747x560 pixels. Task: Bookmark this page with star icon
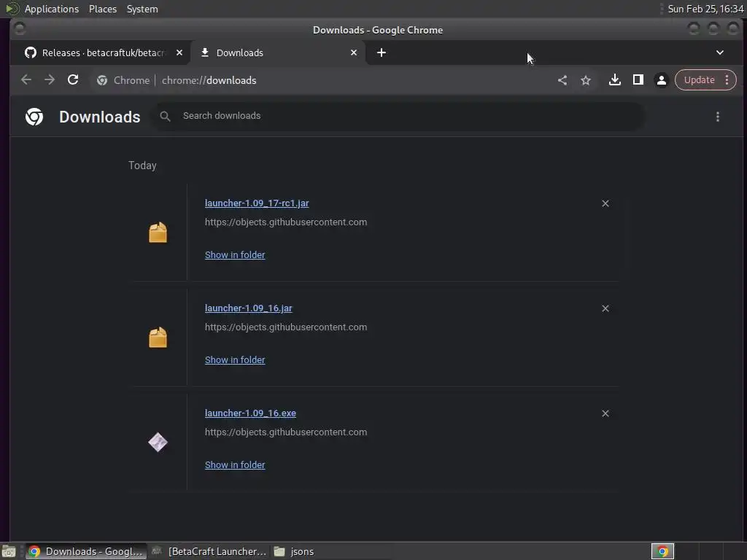(586, 80)
